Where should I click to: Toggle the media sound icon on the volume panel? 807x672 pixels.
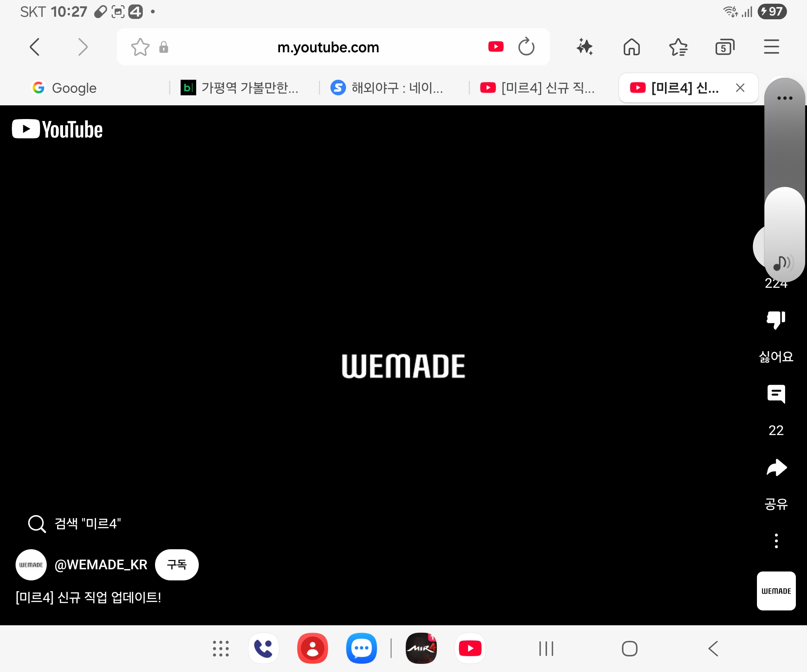783,263
